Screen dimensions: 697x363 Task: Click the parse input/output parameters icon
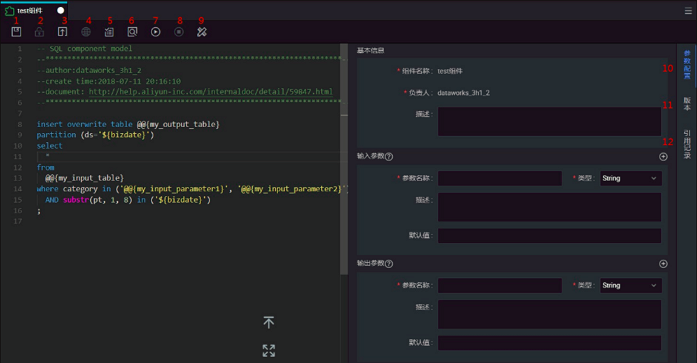109,32
